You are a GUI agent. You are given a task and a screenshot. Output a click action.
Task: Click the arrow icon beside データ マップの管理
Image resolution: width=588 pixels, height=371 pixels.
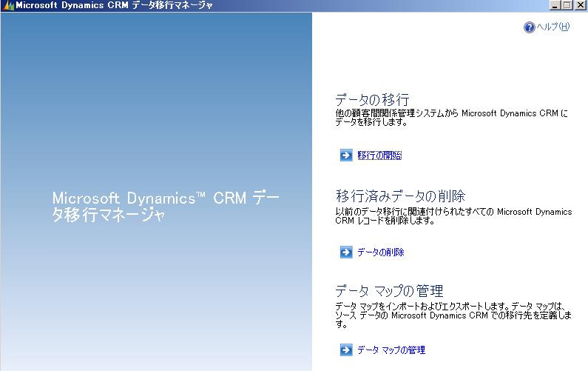pyautogui.click(x=346, y=350)
